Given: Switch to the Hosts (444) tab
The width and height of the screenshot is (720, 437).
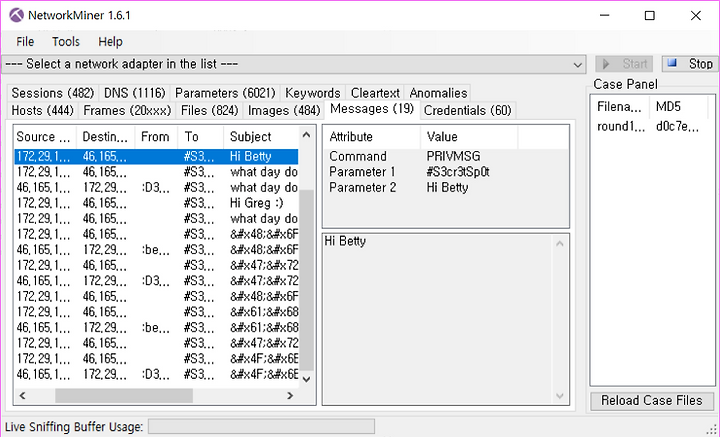Looking at the screenshot, I should 42,111.
